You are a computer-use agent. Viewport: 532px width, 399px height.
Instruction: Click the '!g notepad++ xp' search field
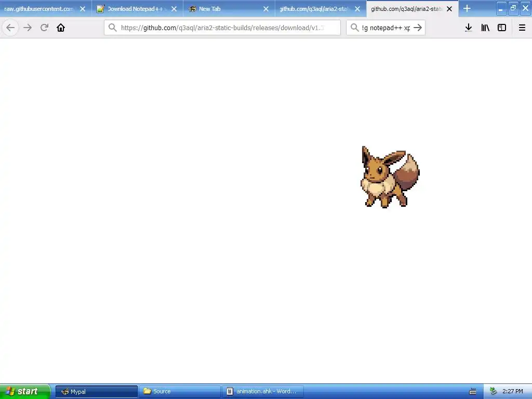(386, 28)
